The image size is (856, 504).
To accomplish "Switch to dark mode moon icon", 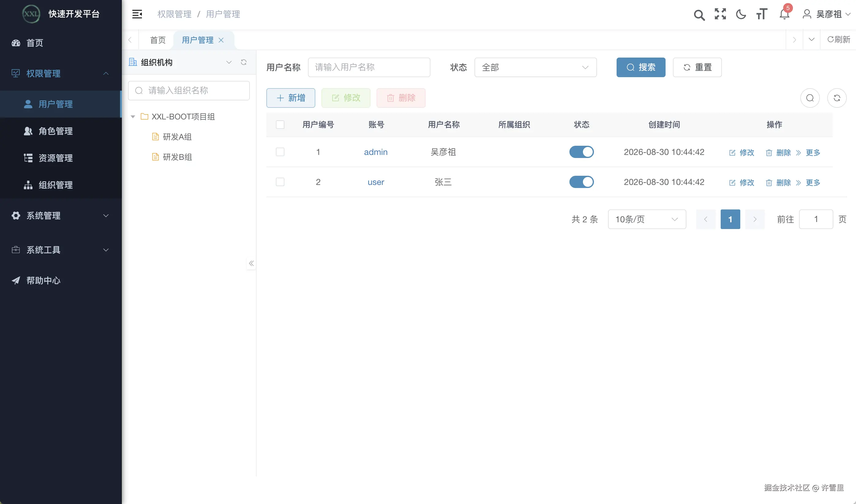I will pos(741,14).
